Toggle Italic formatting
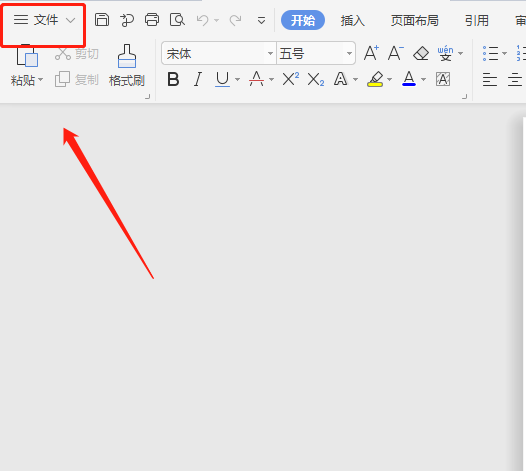 [198, 80]
